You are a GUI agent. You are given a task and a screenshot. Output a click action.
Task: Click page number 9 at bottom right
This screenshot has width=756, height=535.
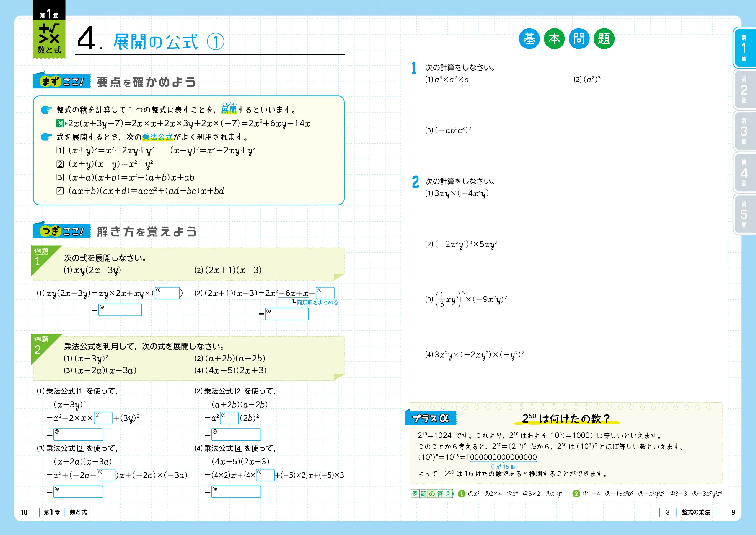pyautogui.click(x=733, y=512)
